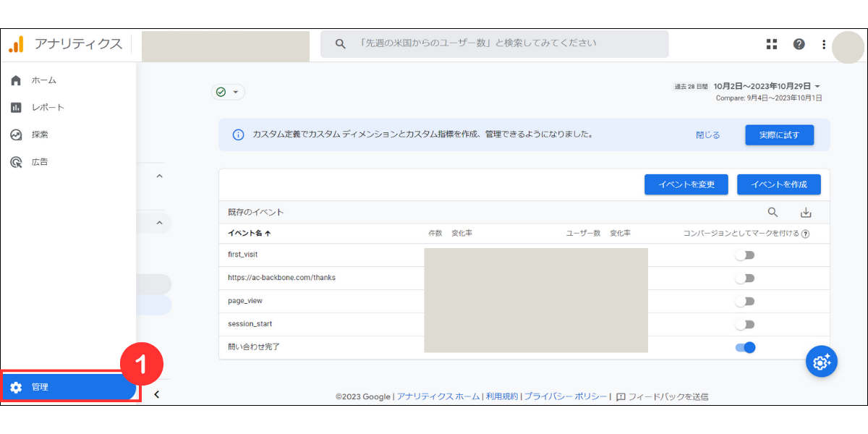Collapse the lower submenu section chevron
The image size is (868, 434).
pos(160,223)
